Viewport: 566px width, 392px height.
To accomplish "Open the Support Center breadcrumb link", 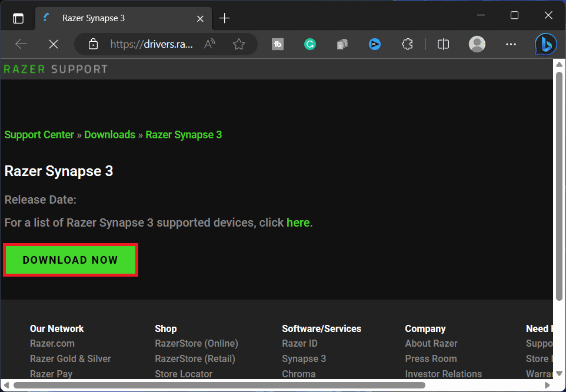I will point(39,135).
